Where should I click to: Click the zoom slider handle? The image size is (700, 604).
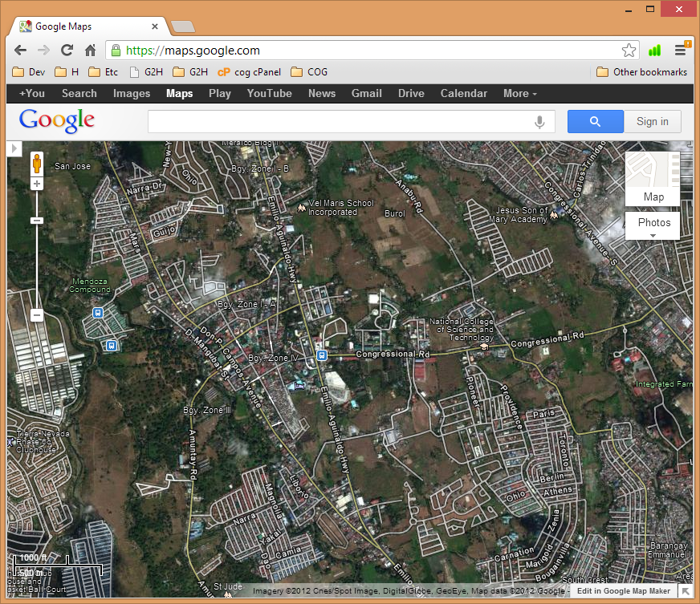pos(37,221)
